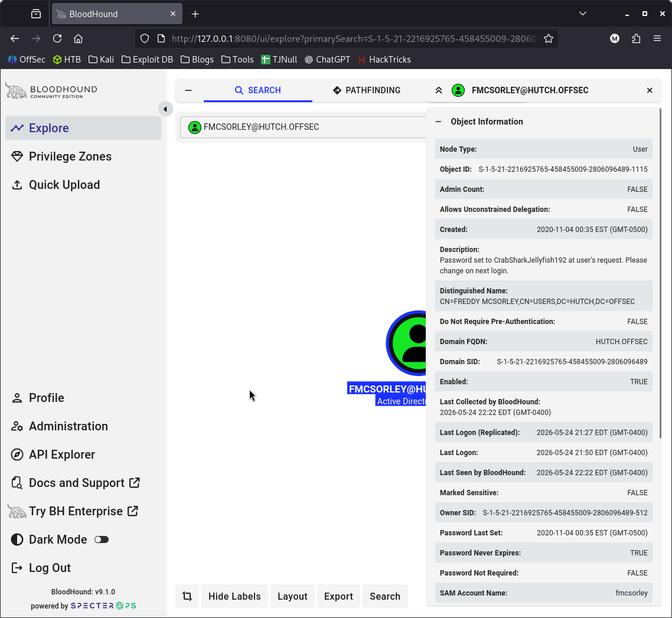This screenshot has height=618, width=672.
Task: Click the Domain FQDN HUTCH.OFFSEC value
Action: 621,342
